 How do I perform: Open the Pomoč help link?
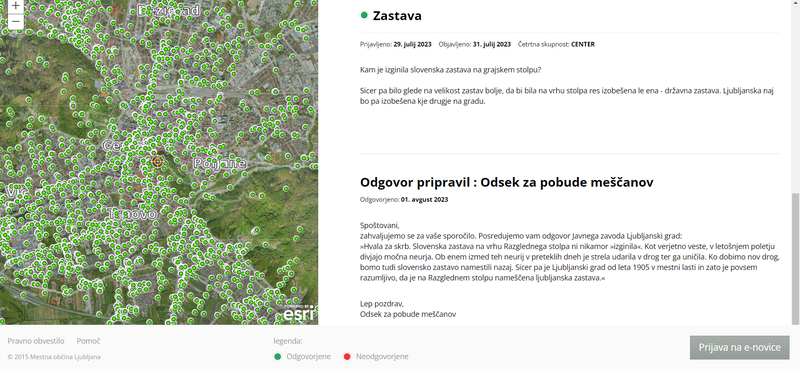(88, 341)
